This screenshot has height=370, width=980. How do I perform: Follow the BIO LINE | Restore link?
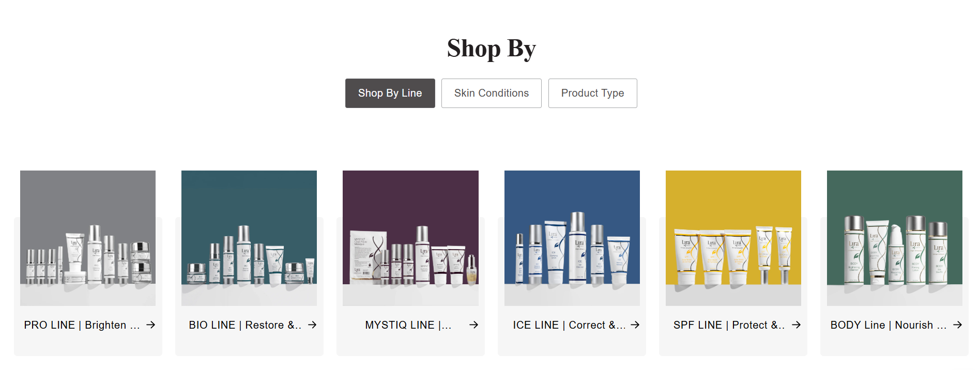[x=244, y=325]
